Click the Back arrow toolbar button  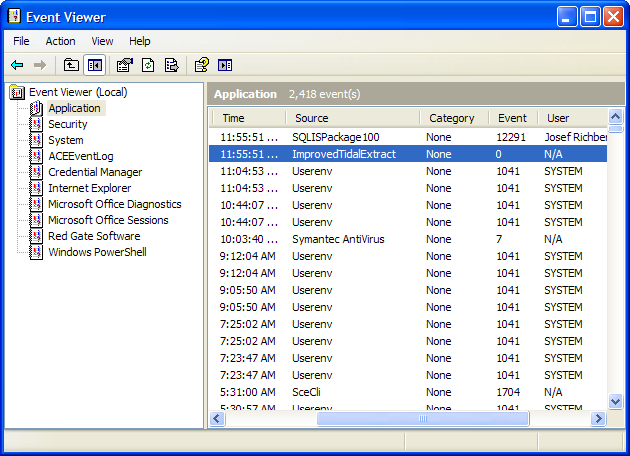pos(17,65)
